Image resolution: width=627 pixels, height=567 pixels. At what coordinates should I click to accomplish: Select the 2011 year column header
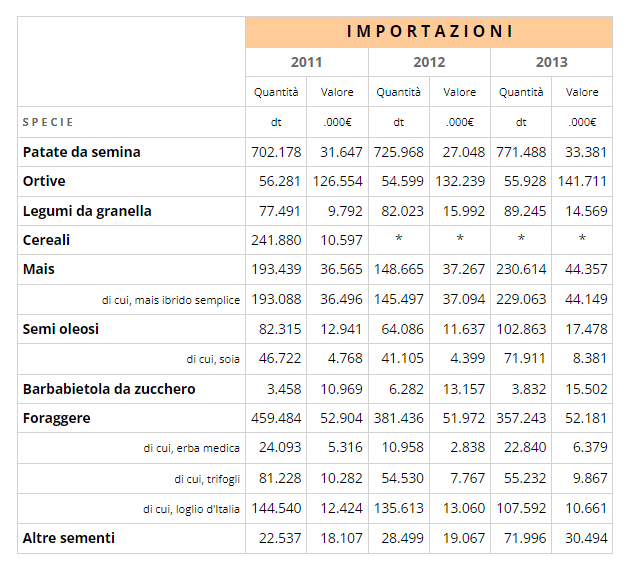[307, 62]
